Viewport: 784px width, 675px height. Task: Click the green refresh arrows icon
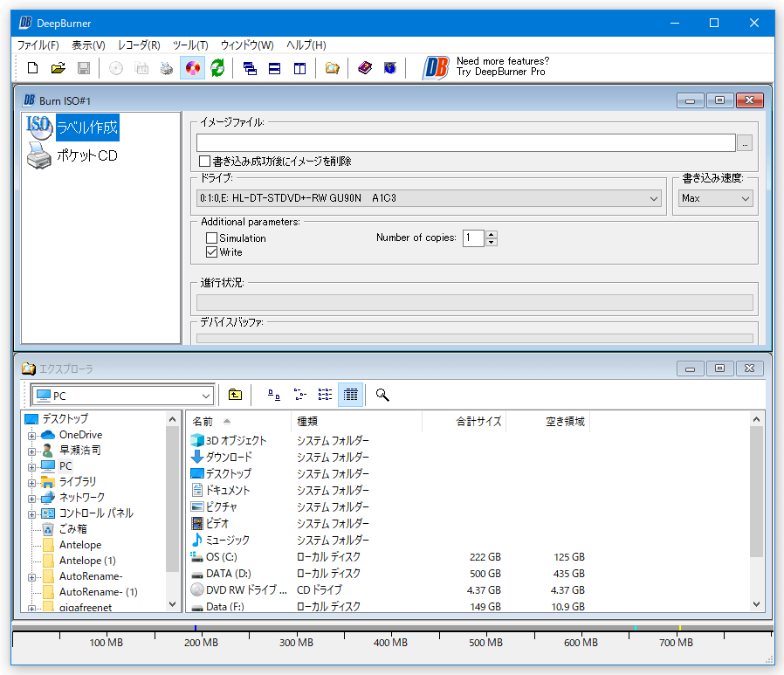(x=217, y=68)
